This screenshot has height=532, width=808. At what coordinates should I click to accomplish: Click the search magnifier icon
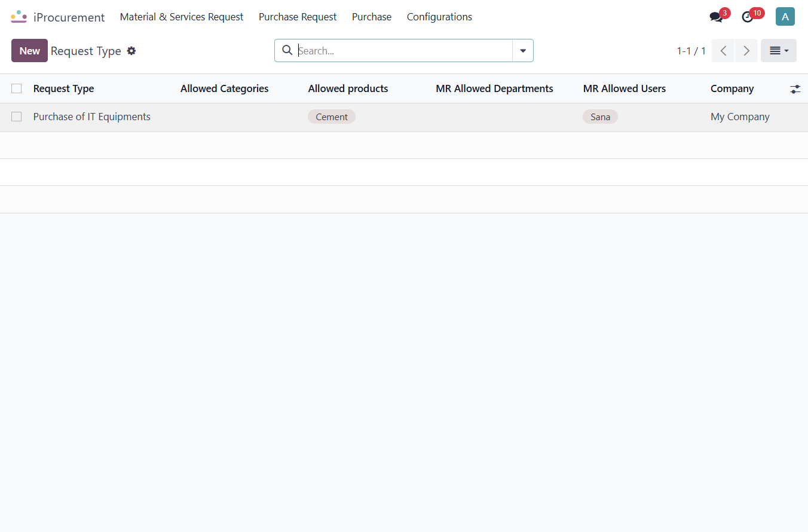click(x=287, y=50)
